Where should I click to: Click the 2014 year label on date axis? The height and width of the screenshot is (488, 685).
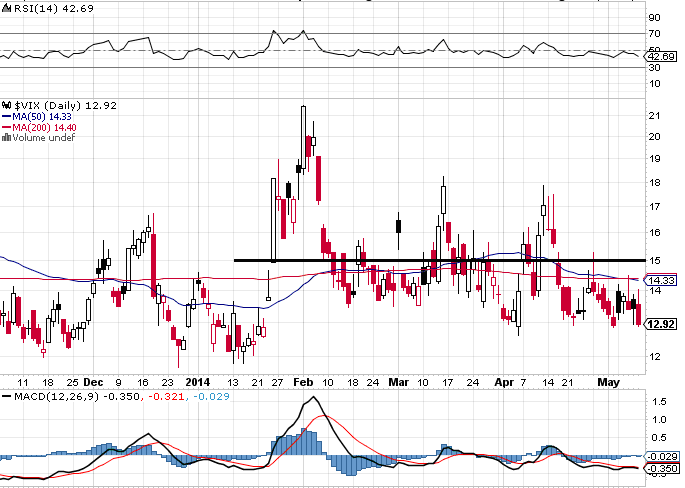[197, 382]
